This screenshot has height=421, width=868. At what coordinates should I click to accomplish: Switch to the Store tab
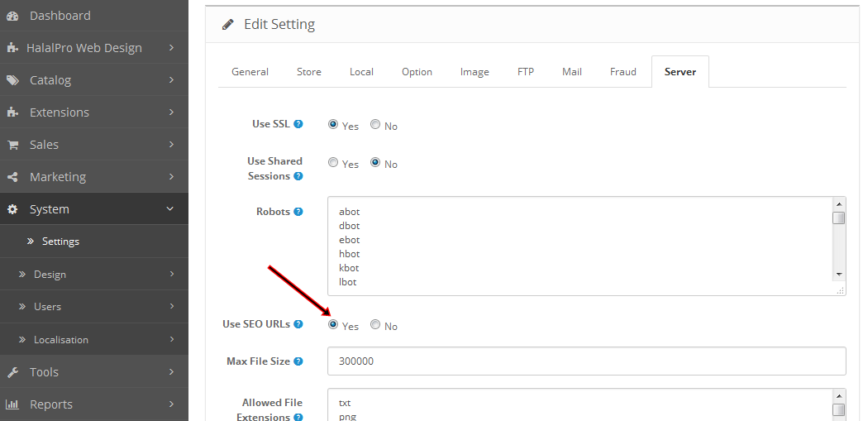[309, 71]
